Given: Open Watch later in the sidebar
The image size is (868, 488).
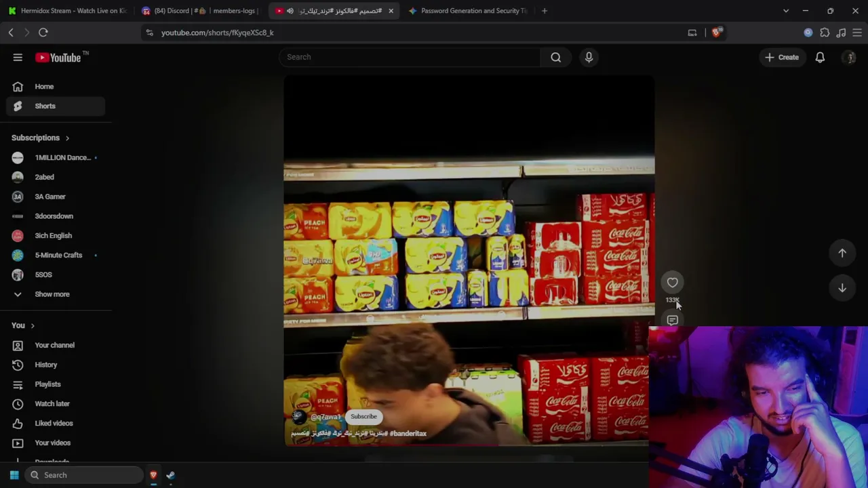Looking at the screenshot, I should (x=56, y=404).
